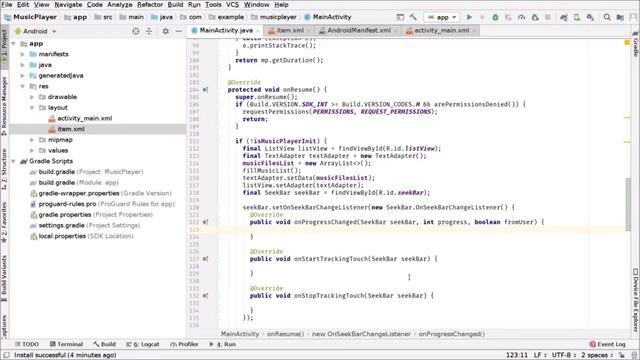Expand the manifests folder
Viewport: 640px width, 360px height.
tap(22, 54)
